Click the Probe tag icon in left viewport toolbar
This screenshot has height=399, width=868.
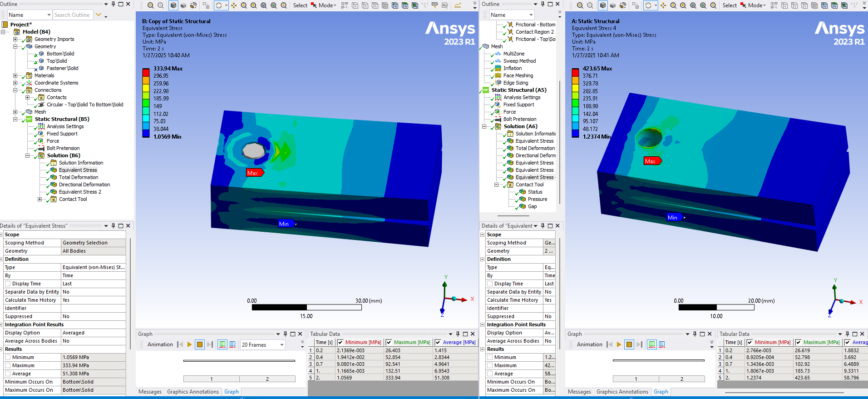point(434,5)
